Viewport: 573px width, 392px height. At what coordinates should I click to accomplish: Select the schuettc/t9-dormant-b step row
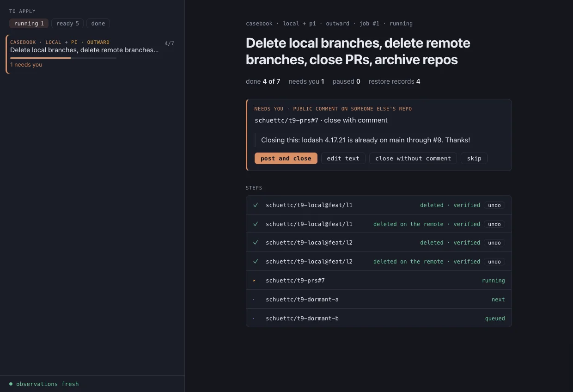(379, 318)
